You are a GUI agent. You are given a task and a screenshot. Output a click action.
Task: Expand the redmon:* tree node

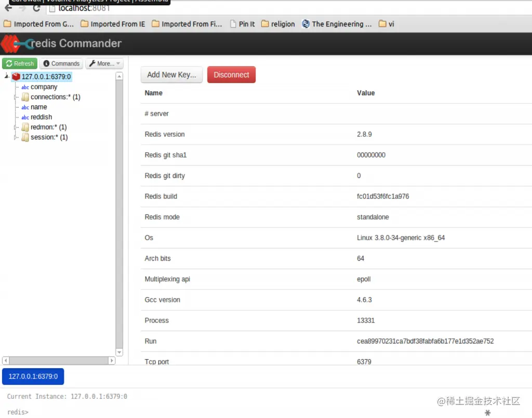(16, 127)
